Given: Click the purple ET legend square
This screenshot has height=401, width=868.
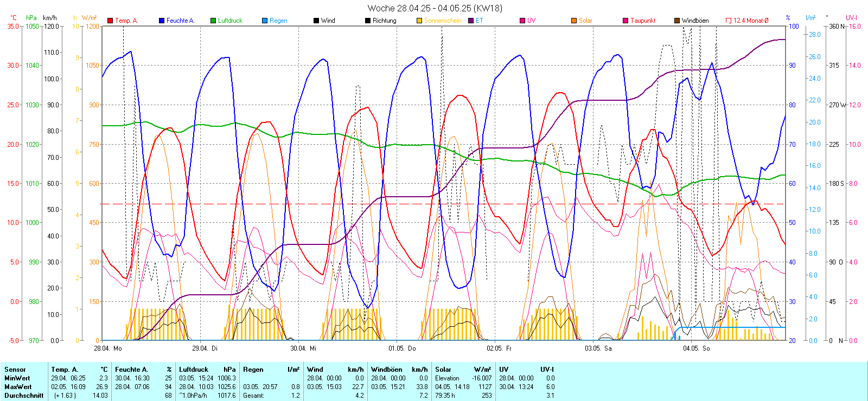Looking at the screenshot, I should (471, 21).
